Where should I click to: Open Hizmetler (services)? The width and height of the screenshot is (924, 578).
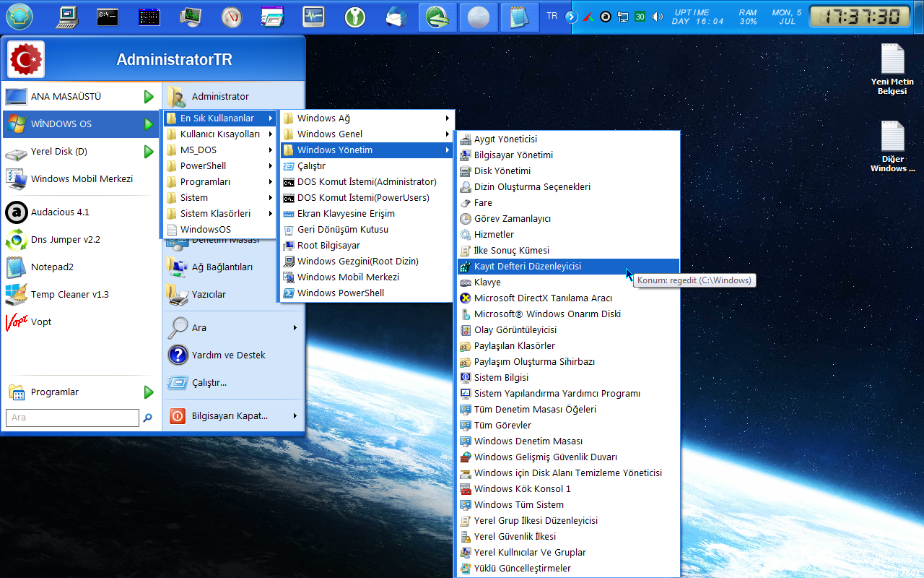567,235
